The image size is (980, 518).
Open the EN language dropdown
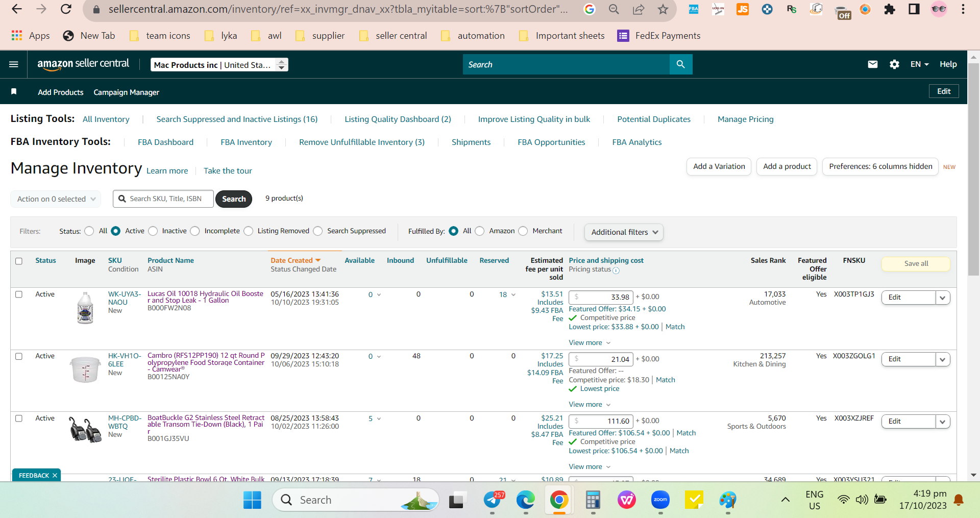click(x=919, y=64)
